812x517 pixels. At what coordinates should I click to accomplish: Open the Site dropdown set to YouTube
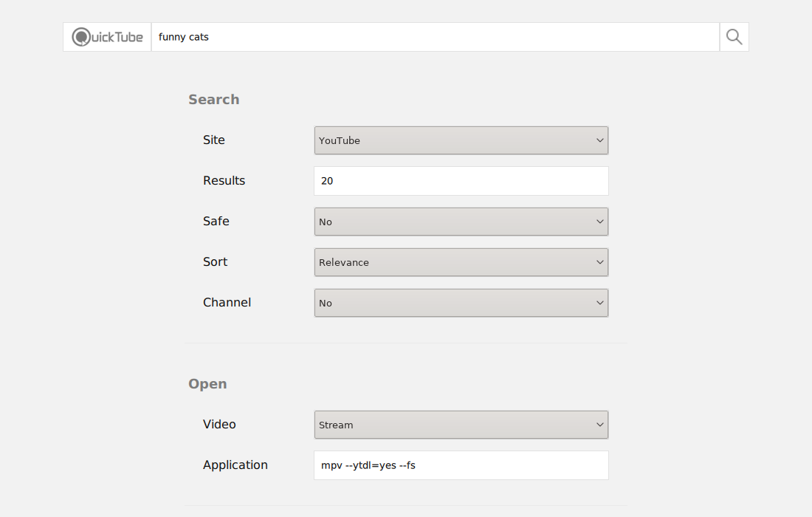(461, 140)
